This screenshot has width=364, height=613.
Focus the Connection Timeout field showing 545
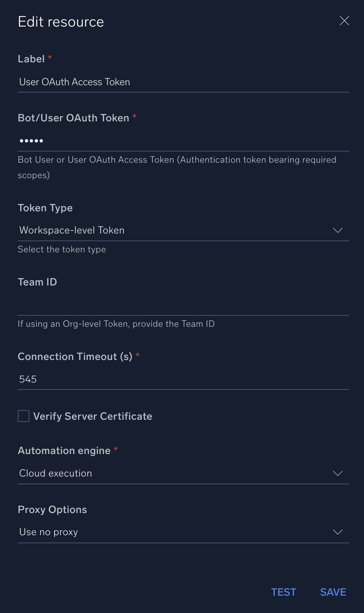pyautogui.click(x=183, y=379)
